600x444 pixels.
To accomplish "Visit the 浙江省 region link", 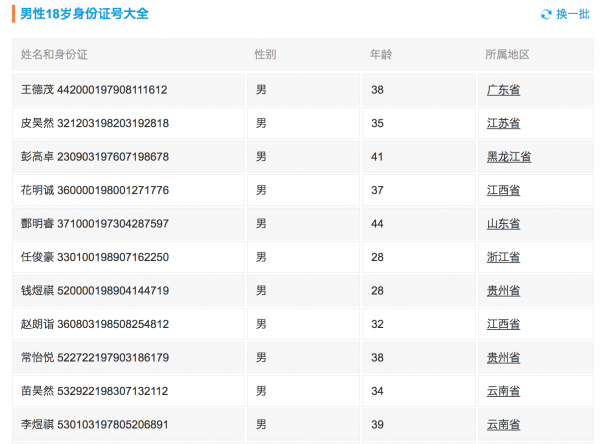I will click(503, 257).
